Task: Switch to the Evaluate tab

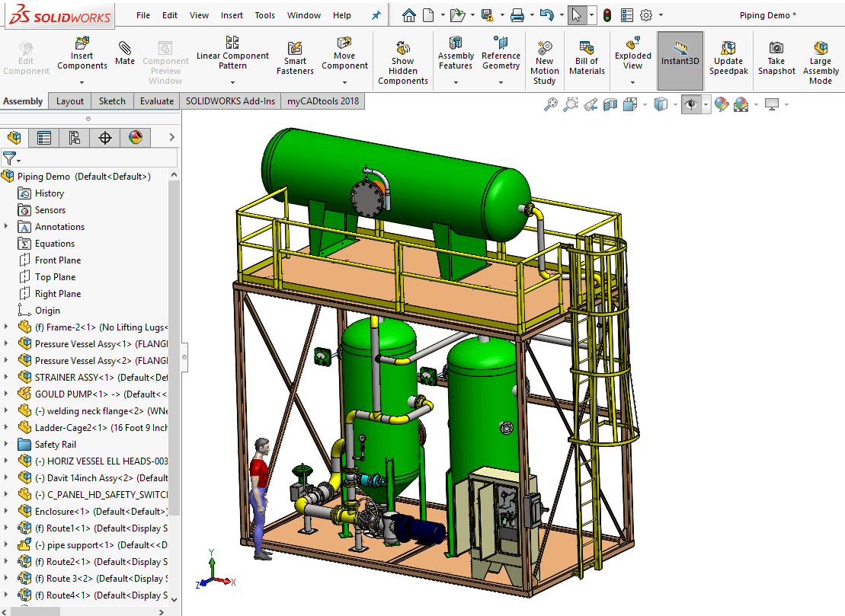Action: (x=156, y=101)
